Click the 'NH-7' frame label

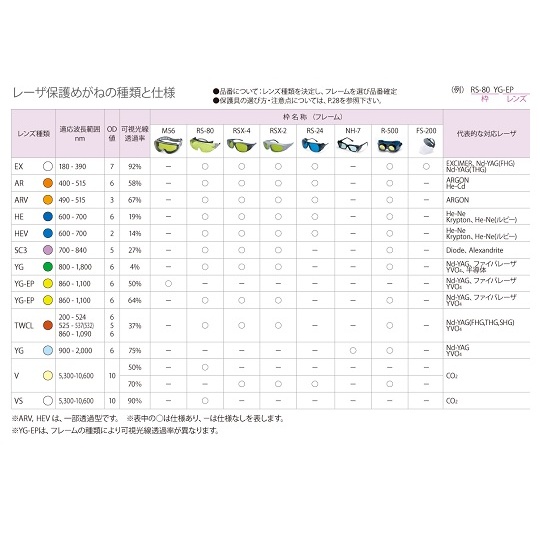(353, 131)
